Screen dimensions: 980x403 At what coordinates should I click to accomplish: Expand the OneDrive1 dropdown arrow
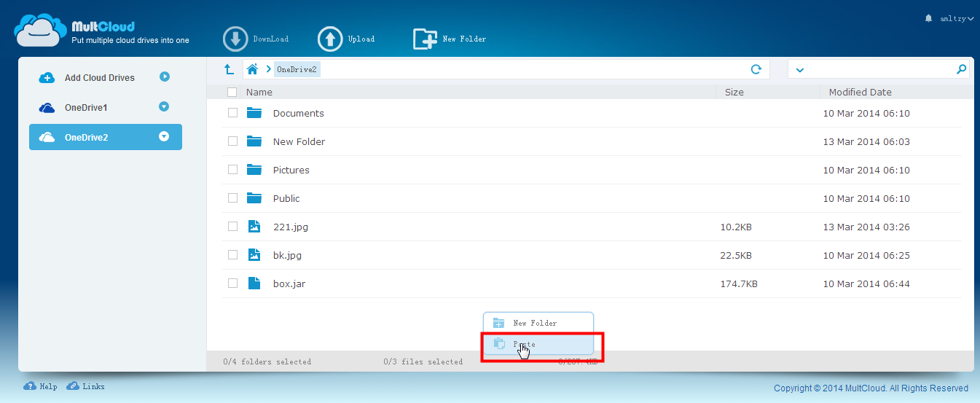(x=164, y=106)
